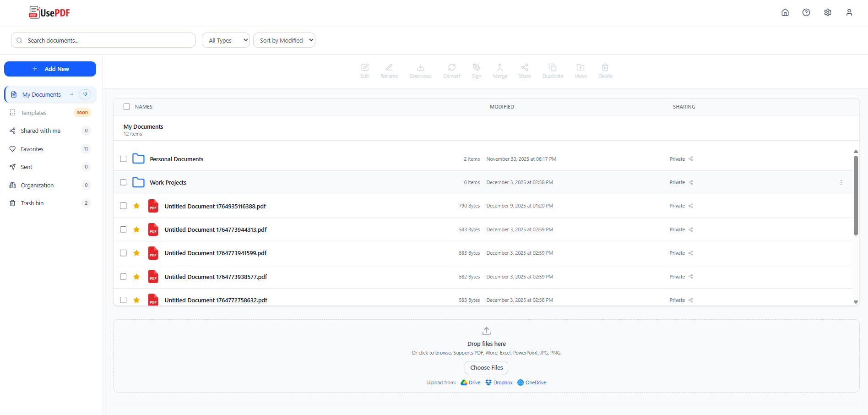868x415 pixels.
Task: Select the Sign tool in the toolbar
Action: click(x=477, y=71)
